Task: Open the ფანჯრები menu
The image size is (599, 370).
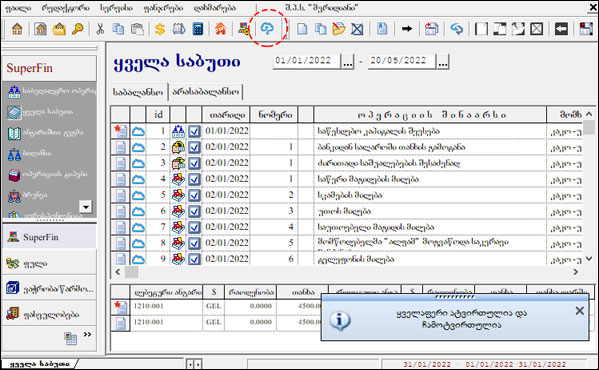Action: (x=163, y=8)
